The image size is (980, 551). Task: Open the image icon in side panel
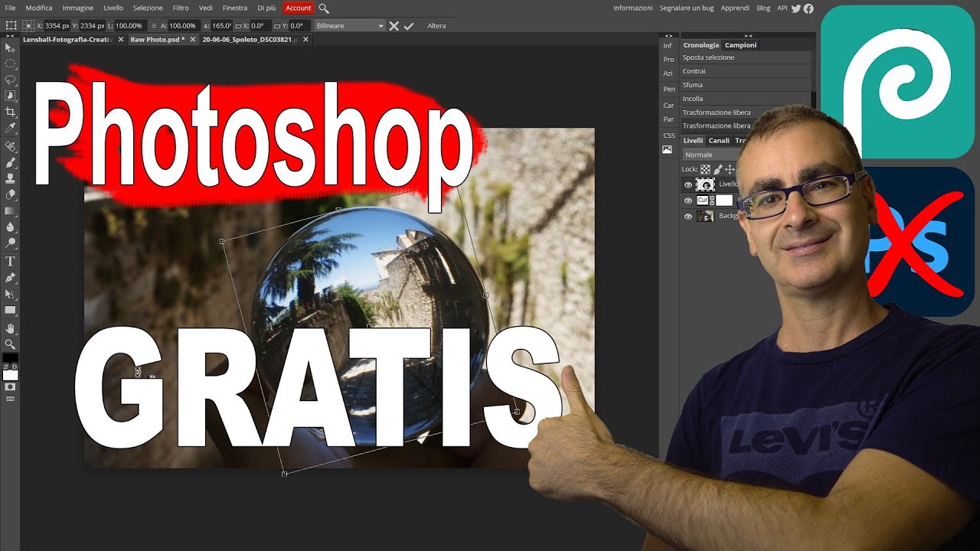pyautogui.click(x=668, y=149)
